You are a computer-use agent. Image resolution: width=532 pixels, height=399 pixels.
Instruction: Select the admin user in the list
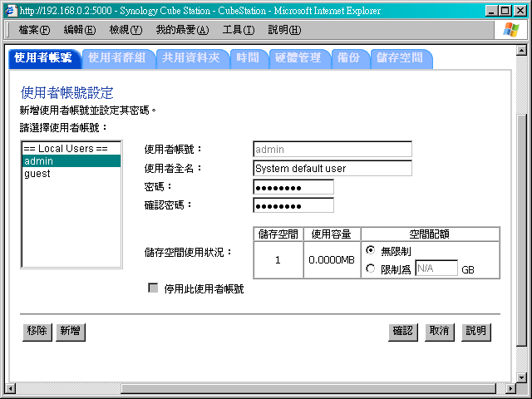[71, 161]
